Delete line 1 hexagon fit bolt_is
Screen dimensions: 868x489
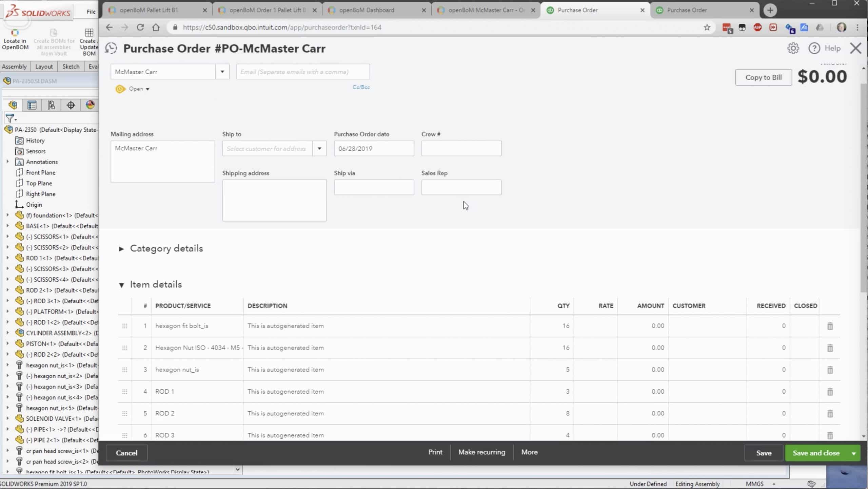pos(830,326)
